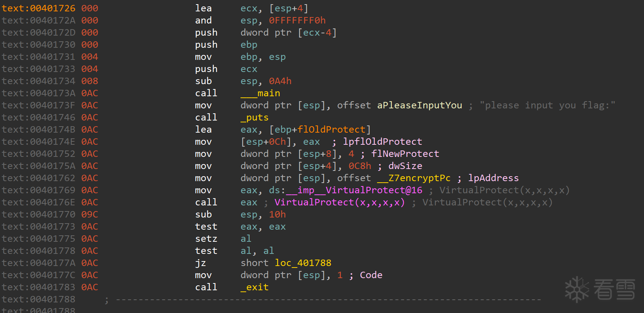This screenshot has width=644, height=313.
Task: Select the lpAddress comment
Action: 493,178
